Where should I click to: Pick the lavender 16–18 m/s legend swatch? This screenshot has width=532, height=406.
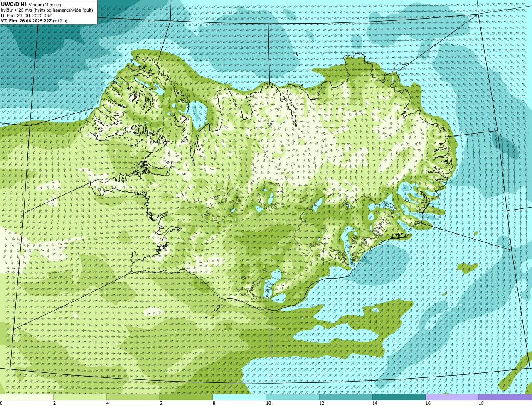click(x=452, y=397)
